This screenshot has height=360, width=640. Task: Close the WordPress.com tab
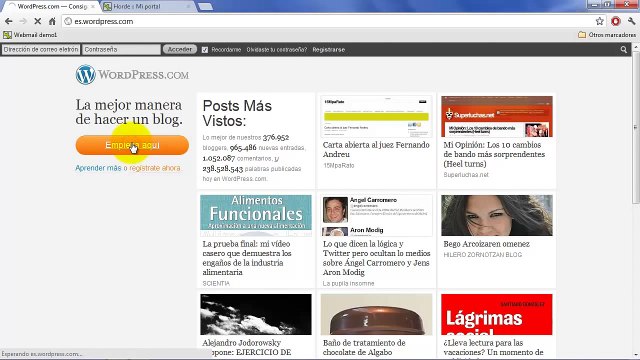click(x=93, y=7)
